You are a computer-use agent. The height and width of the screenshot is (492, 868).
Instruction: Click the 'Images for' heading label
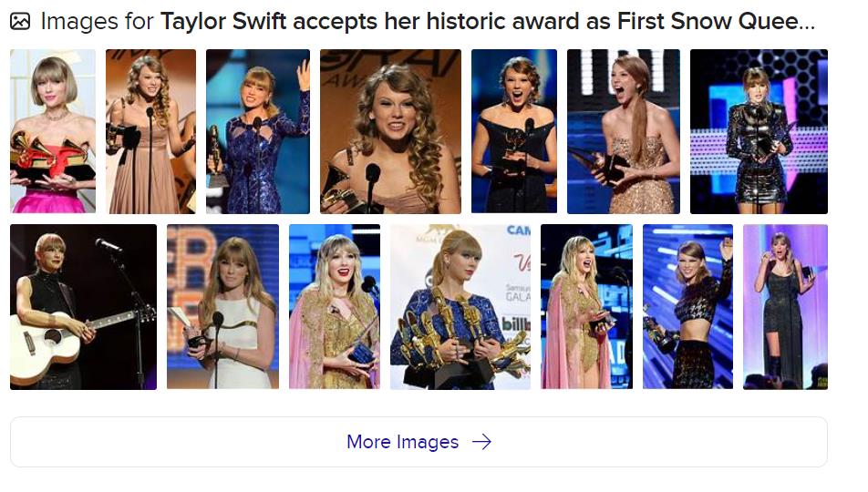coord(97,22)
